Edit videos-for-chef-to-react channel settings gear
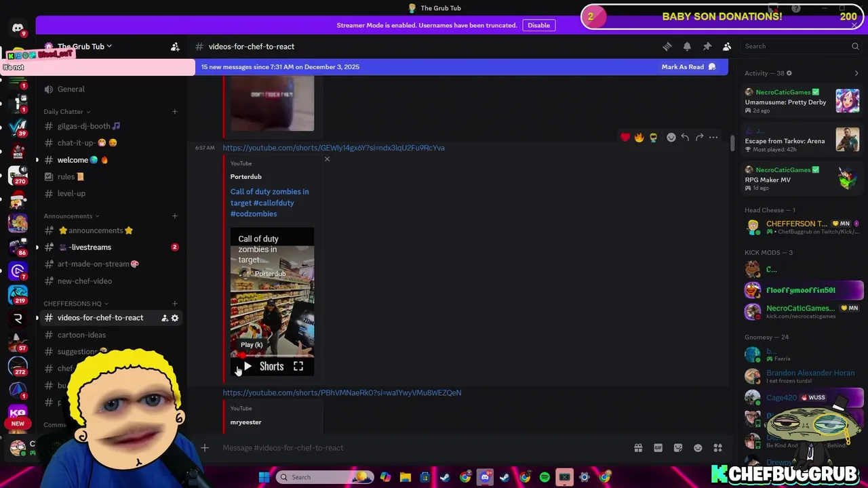The image size is (868, 488). pos(175,318)
